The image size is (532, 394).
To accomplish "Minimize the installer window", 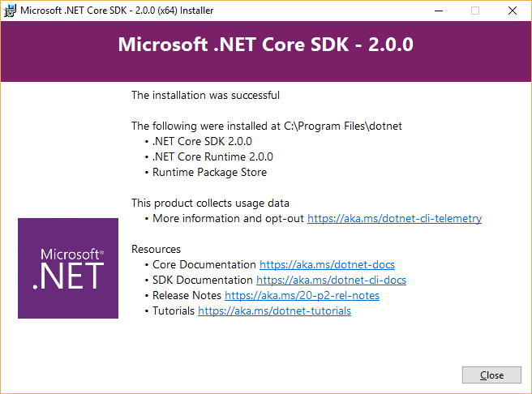I will (x=439, y=11).
